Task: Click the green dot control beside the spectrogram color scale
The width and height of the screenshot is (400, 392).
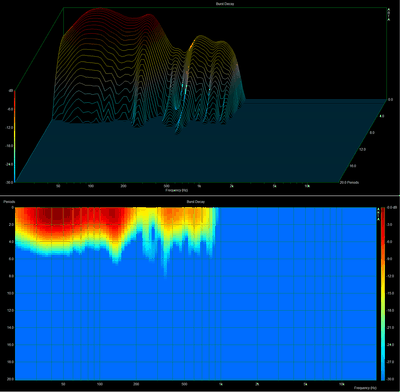Action: pos(378,212)
